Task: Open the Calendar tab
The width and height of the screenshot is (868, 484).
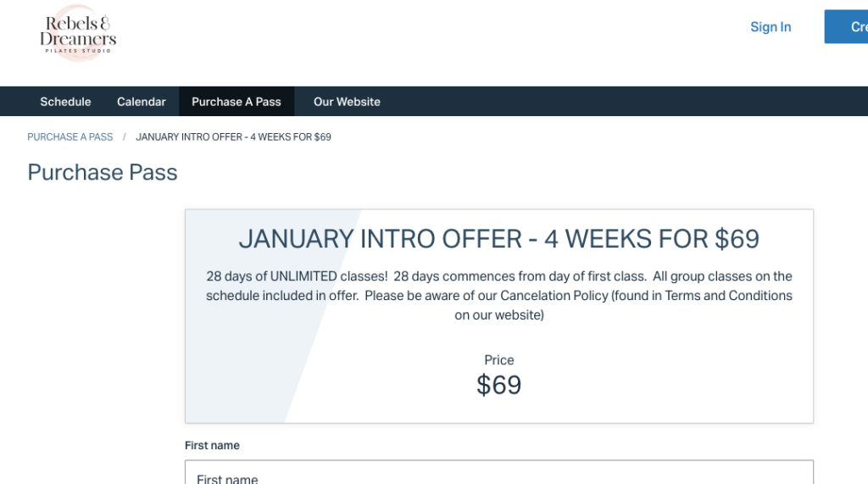Action: (x=141, y=102)
